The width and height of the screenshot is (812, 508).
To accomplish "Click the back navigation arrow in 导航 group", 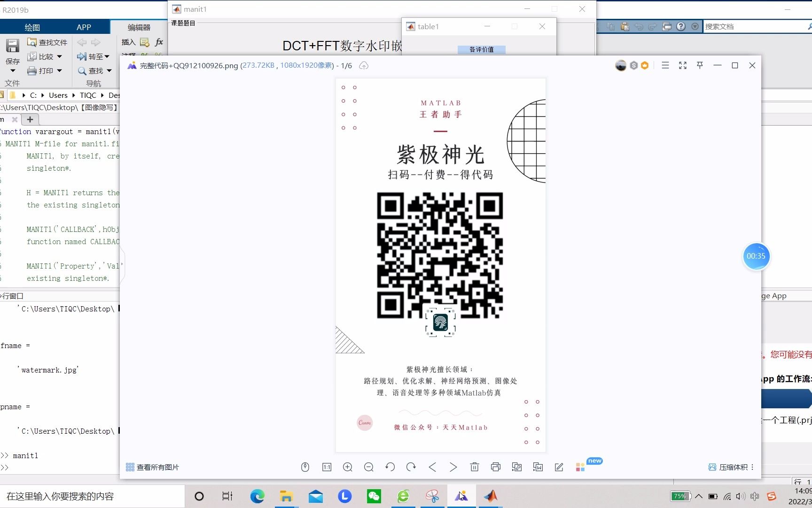I will pos(82,42).
